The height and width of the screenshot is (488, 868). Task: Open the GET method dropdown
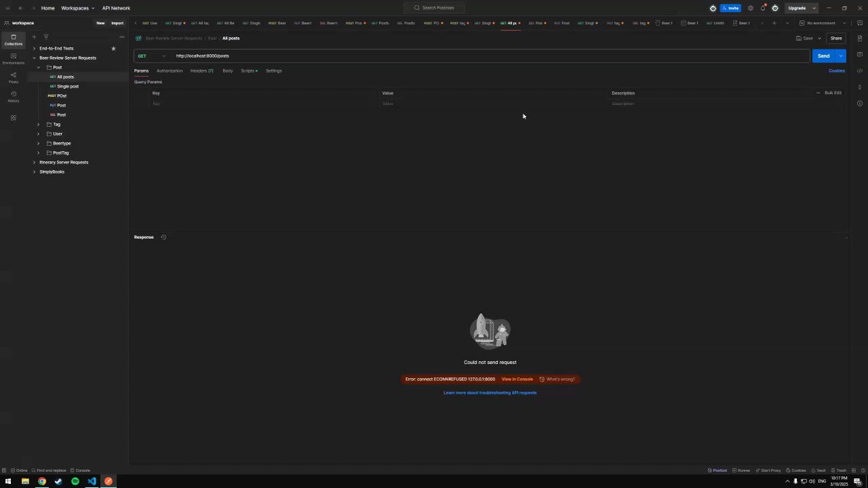click(152, 56)
